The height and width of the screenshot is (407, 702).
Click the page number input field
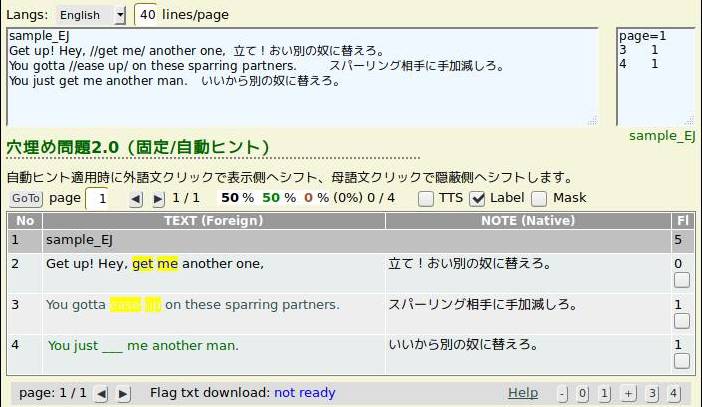pyautogui.click(x=101, y=199)
